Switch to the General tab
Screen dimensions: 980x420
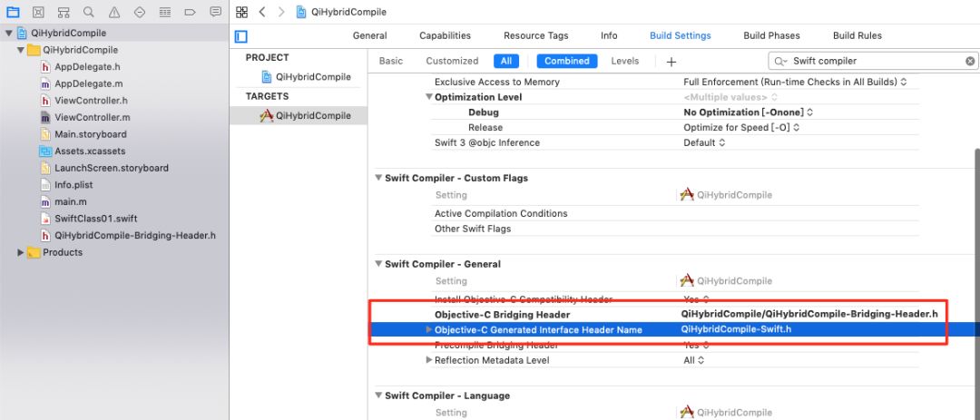point(369,35)
